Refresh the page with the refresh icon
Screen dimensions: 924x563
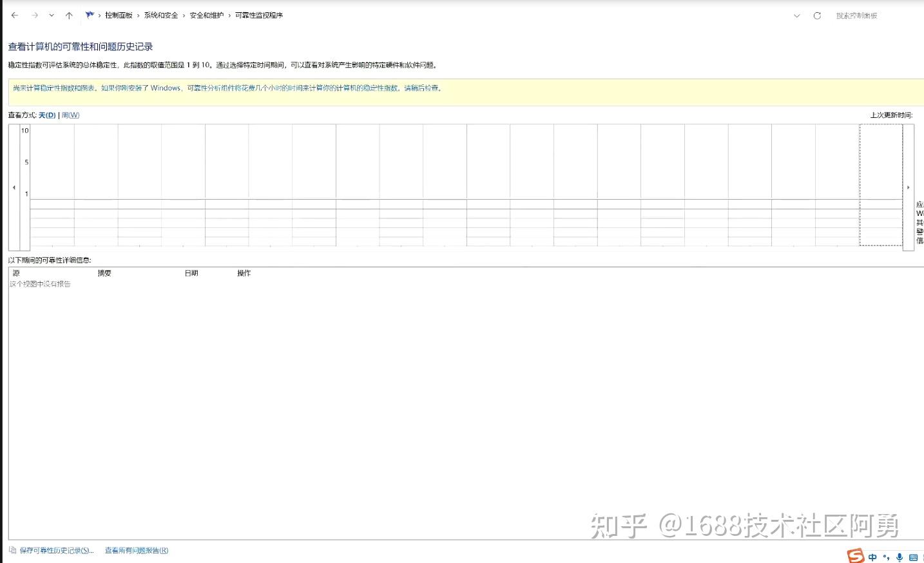[x=816, y=15]
